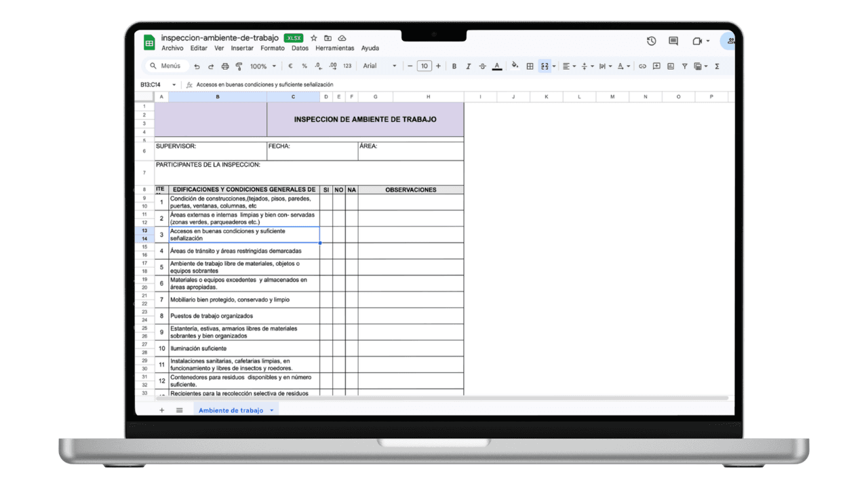Open the text color picker
The width and height of the screenshot is (868, 488).
coord(497,66)
